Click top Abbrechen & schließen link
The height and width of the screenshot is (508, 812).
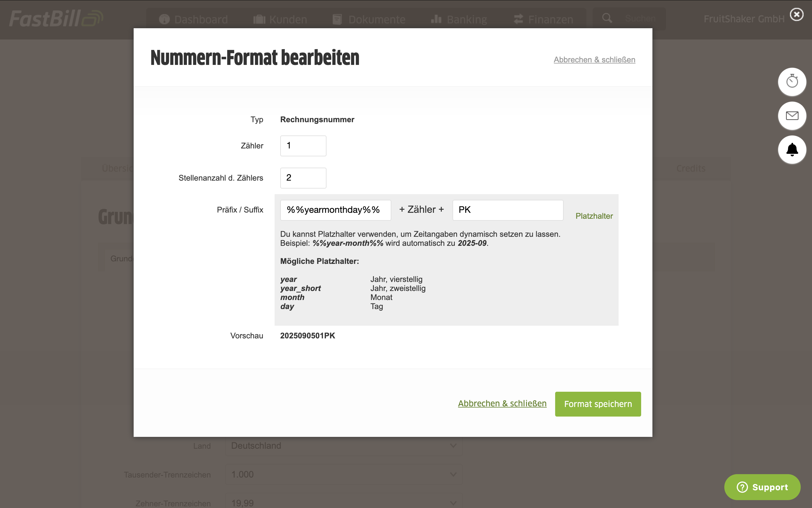pyautogui.click(x=594, y=60)
